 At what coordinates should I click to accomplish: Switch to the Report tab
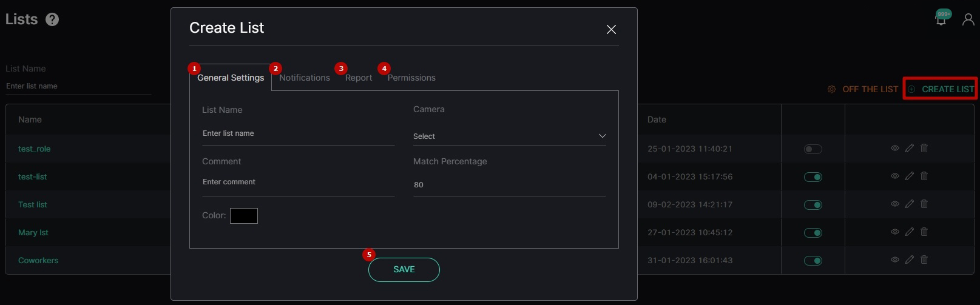point(359,78)
